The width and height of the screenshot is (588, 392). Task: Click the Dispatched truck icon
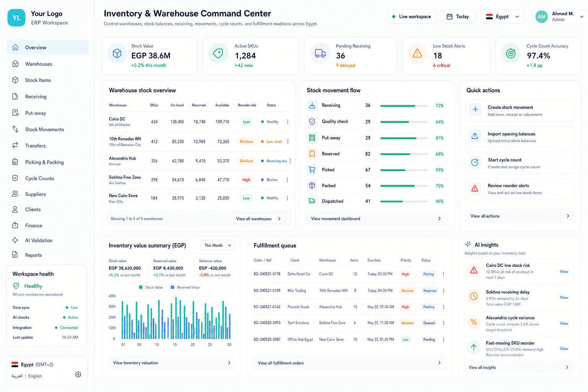click(312, 201)
